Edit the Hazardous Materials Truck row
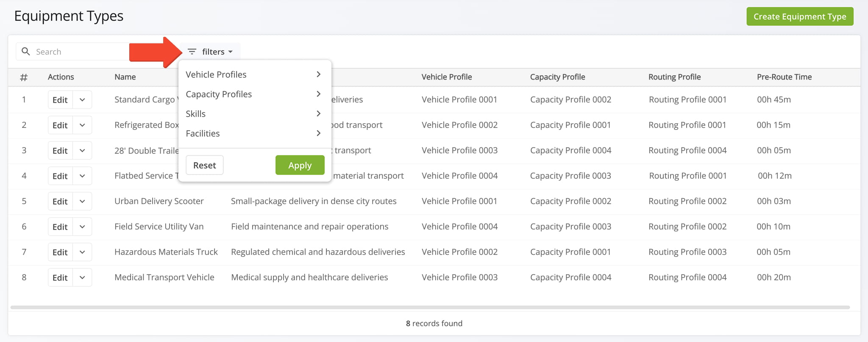The height and width of the screenshot is (342, 868). pyautogui.click(x=60, y=252)
